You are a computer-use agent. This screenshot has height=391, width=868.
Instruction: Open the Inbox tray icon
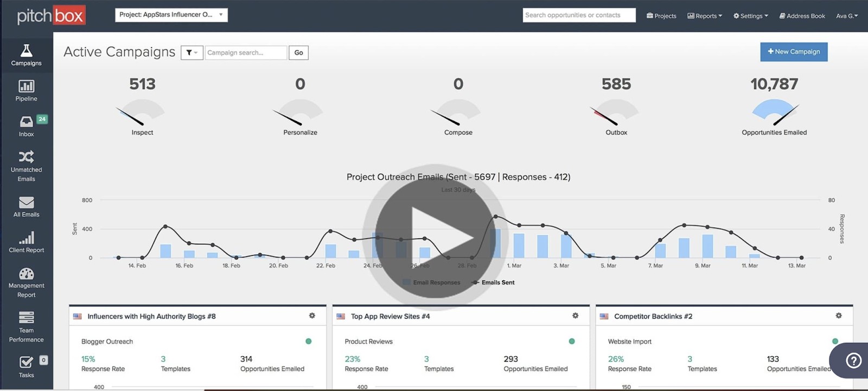[26, 121]
